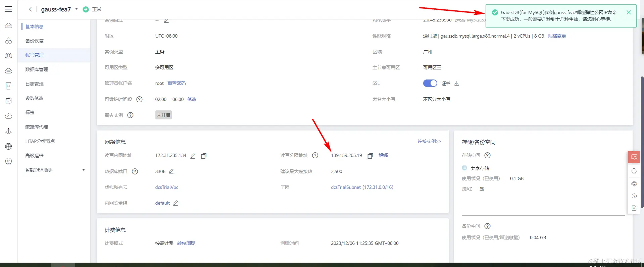The height and width of the screenshot is (267, 644).
Task: Download the SSL certificate icon
Action: coord(457,83)
